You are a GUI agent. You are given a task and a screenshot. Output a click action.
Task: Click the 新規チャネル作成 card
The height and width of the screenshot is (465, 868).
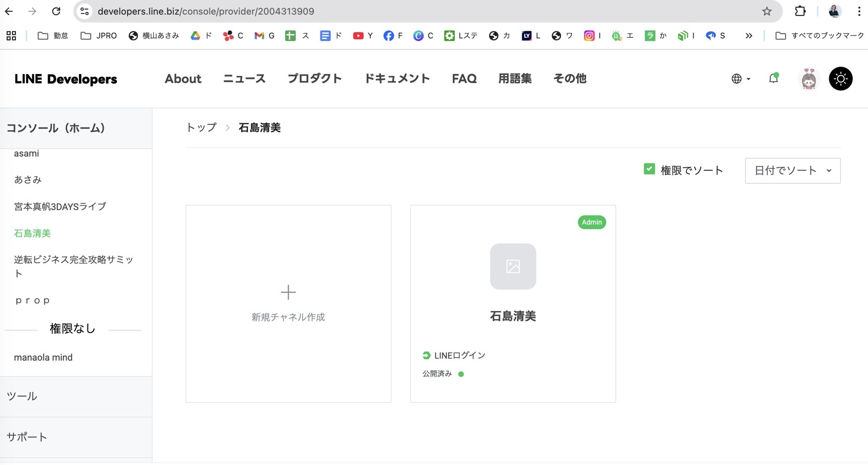(x=289, y=304)
